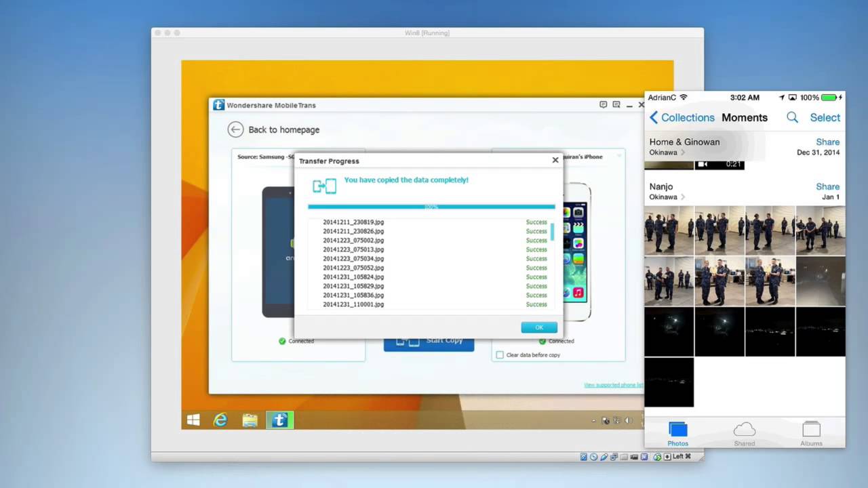
Task: Select file 20141223_075002.jpg row
Action: [x=430, y=241]
